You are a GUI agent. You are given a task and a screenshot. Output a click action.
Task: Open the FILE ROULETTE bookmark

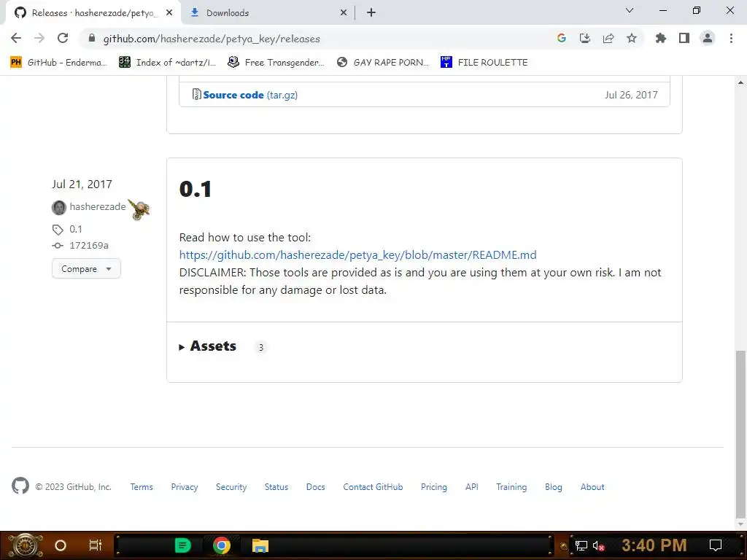pyautogui.click(x=484, y=63)
